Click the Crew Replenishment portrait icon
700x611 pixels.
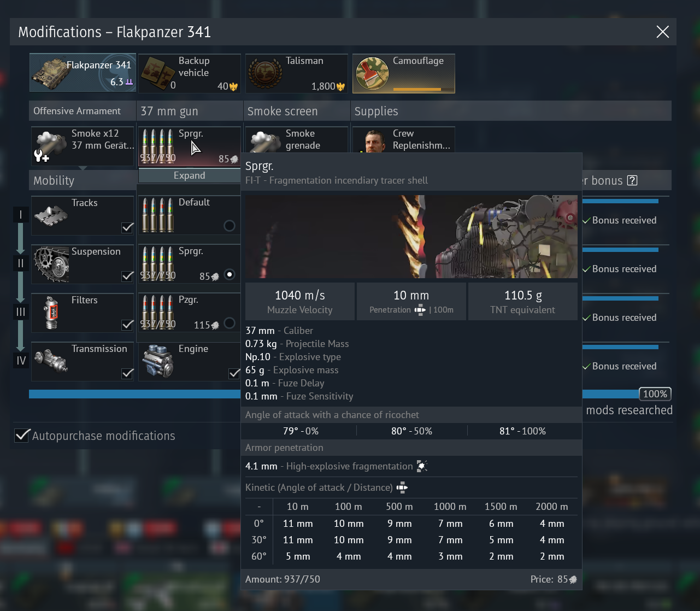(374, 142)
